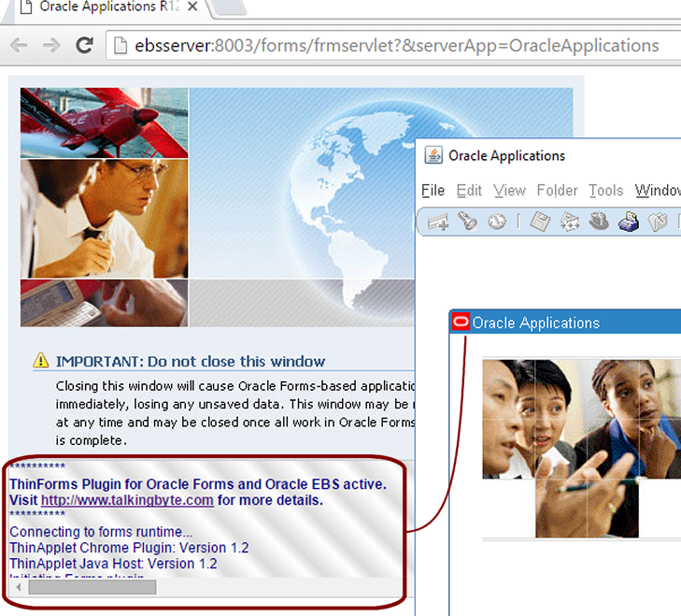Select the Oracle Applications R12 browser tab
681x616 pixels.
tap(110, 7)
